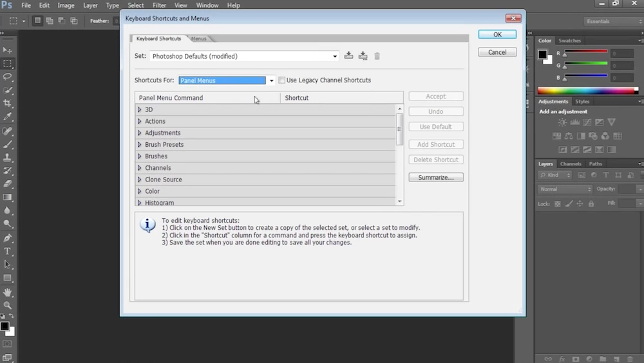644x363 pixels.
Task: Open the Filter menu
Action: click(159, 5)
